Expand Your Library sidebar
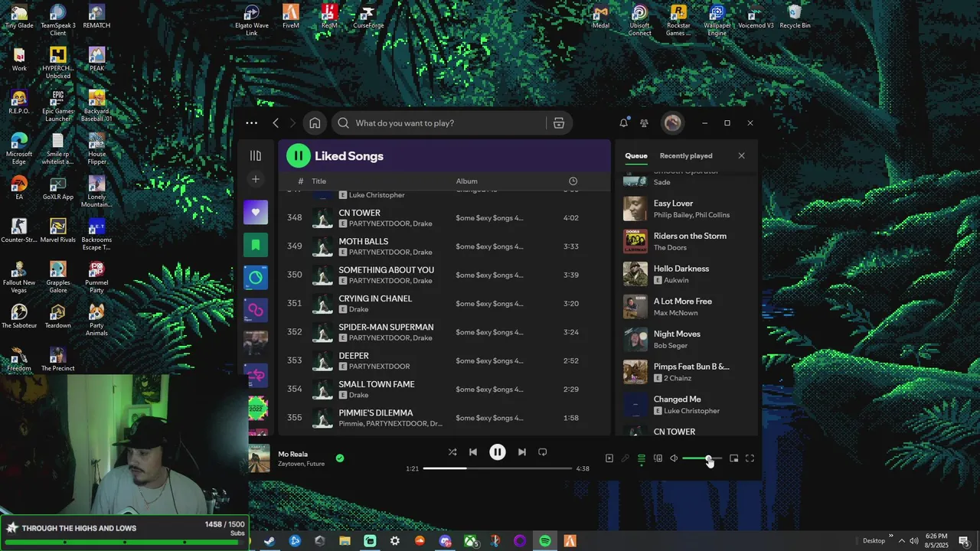The height and width of the screenshot is (551, 980). pyautogui.click(x=256, y=155)
